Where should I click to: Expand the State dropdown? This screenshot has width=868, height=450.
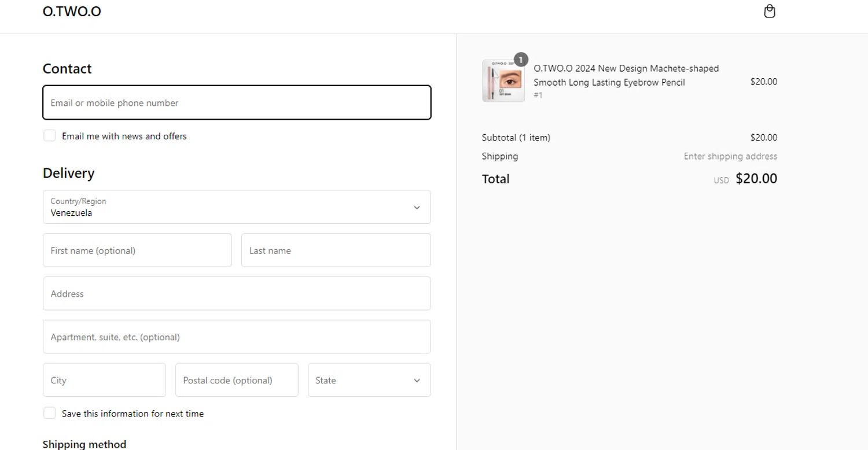(369, 380)
